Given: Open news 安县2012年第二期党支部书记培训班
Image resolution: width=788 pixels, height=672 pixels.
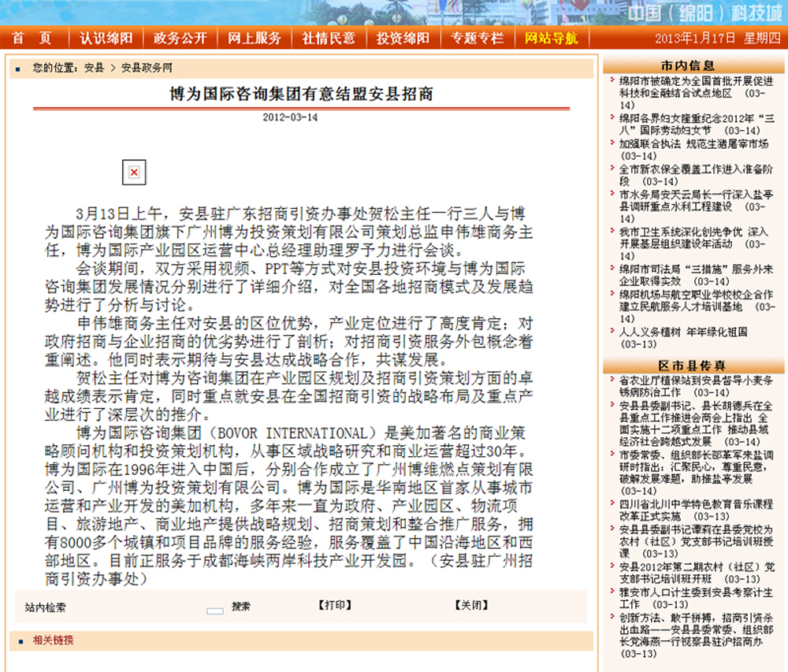Looking at the screenshot, I should coord(697,573).
